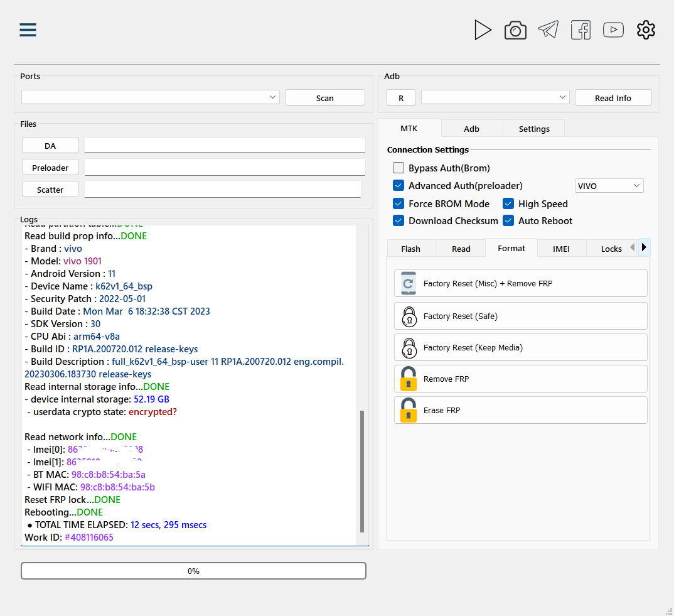Screen dimensions: 674x616
Task: Open the hamburger menu
Action: coord(28,30)
